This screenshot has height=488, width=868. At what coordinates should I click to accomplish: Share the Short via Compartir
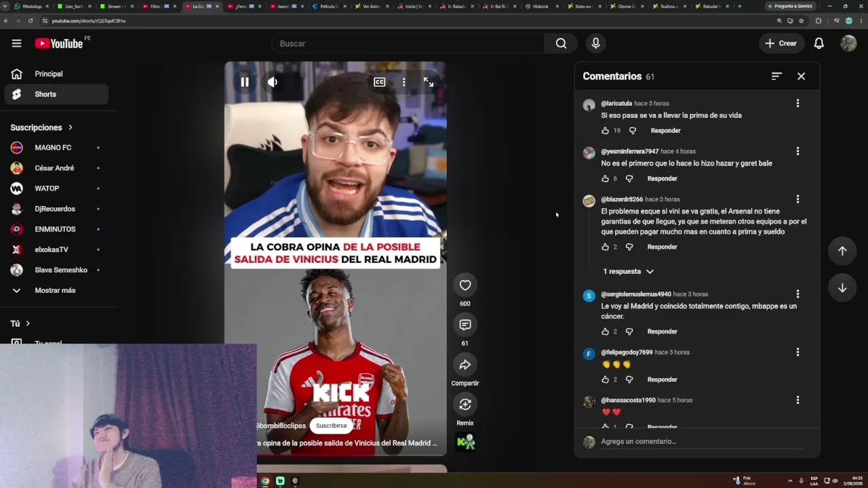pyautogui.click(x=465, y=365)
